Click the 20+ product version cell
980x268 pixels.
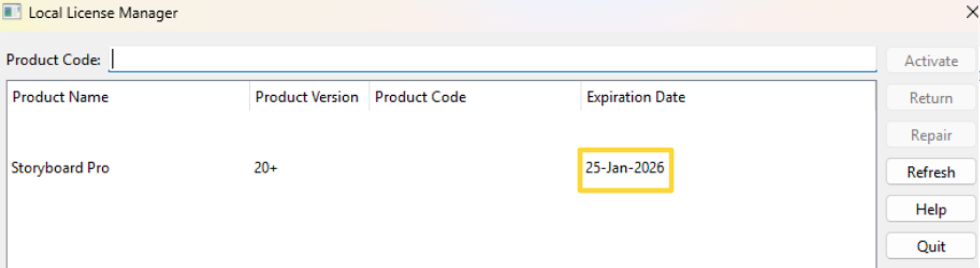(265, 168)
